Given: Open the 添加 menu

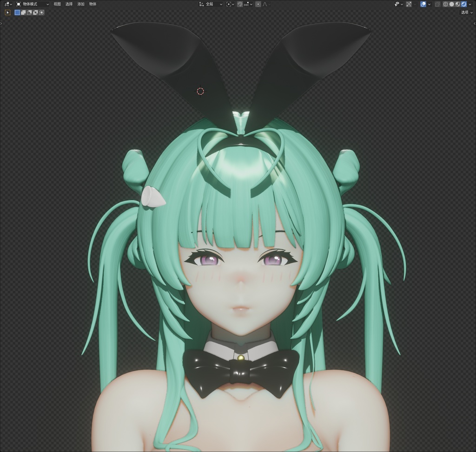Looking at the screenshot, I should 81,4.
